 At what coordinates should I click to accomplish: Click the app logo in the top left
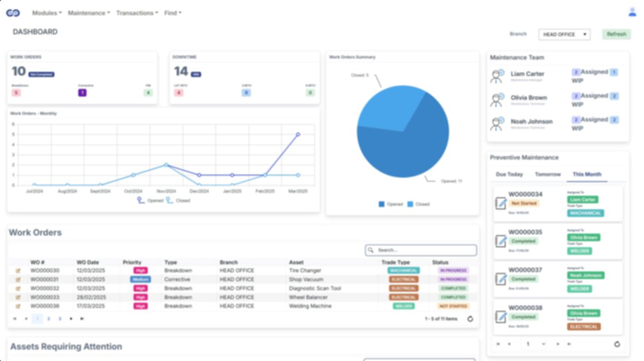pyautogui.click(x=13, y=14)
